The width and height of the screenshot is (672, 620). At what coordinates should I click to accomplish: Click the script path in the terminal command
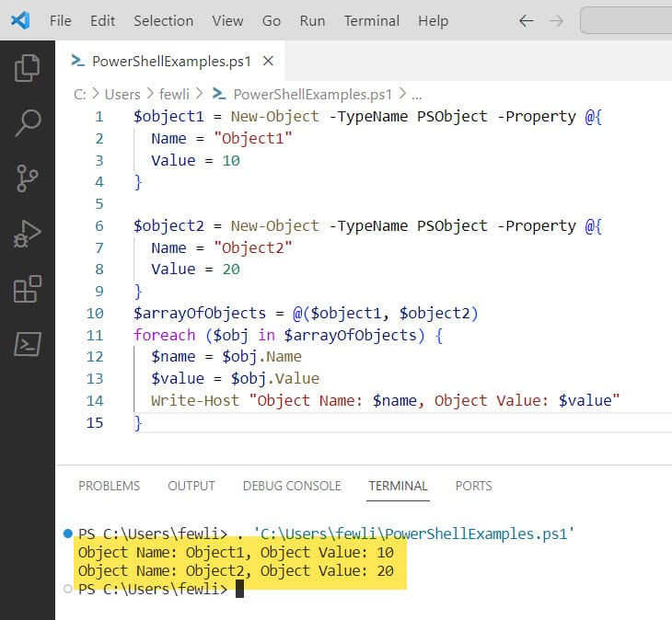coord(413,534)
